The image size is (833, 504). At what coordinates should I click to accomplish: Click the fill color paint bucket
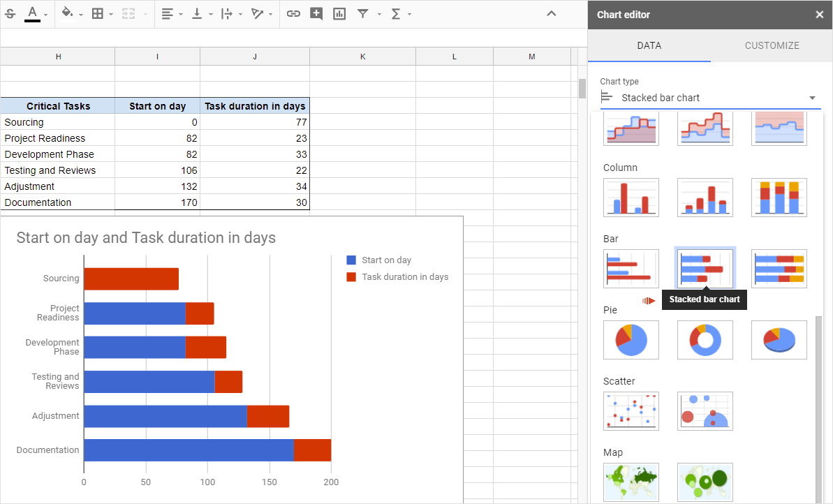[x=67, y=13]
